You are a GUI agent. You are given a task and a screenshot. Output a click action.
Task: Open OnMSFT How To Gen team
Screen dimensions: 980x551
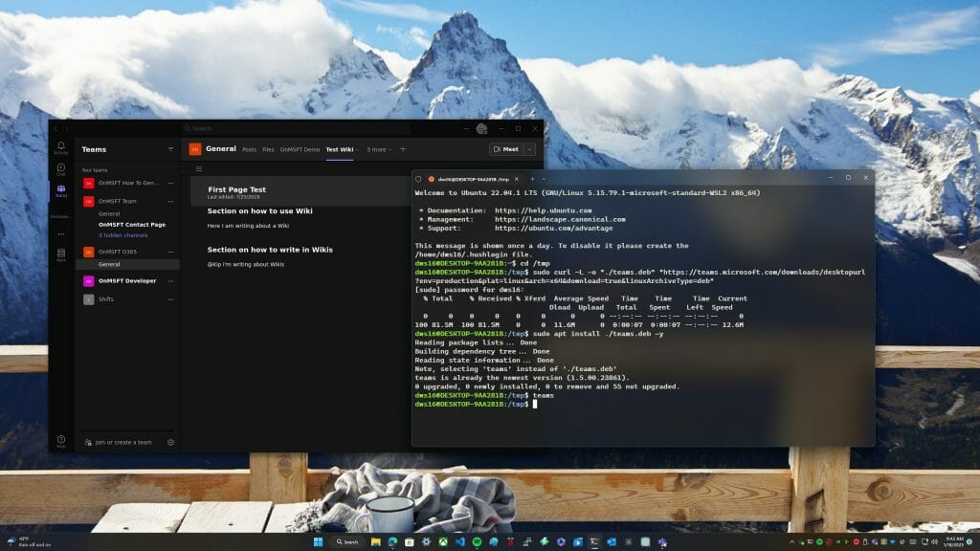pos(128,183)
